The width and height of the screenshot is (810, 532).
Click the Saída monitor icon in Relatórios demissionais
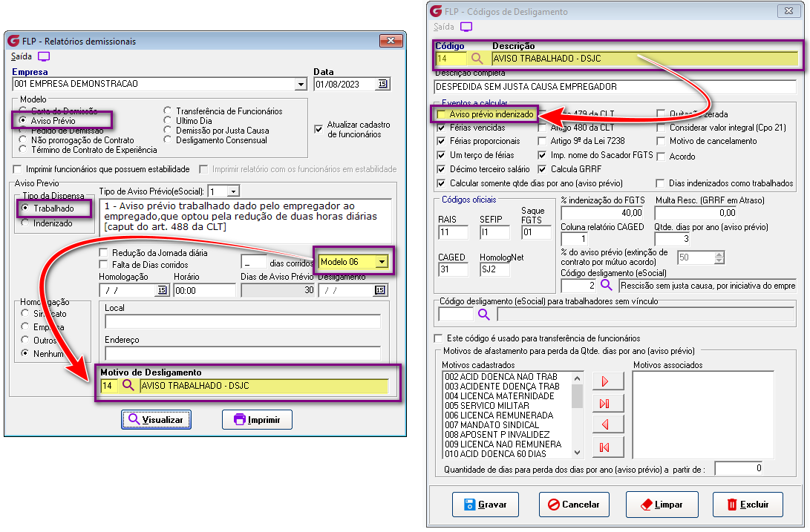point(44,56)
